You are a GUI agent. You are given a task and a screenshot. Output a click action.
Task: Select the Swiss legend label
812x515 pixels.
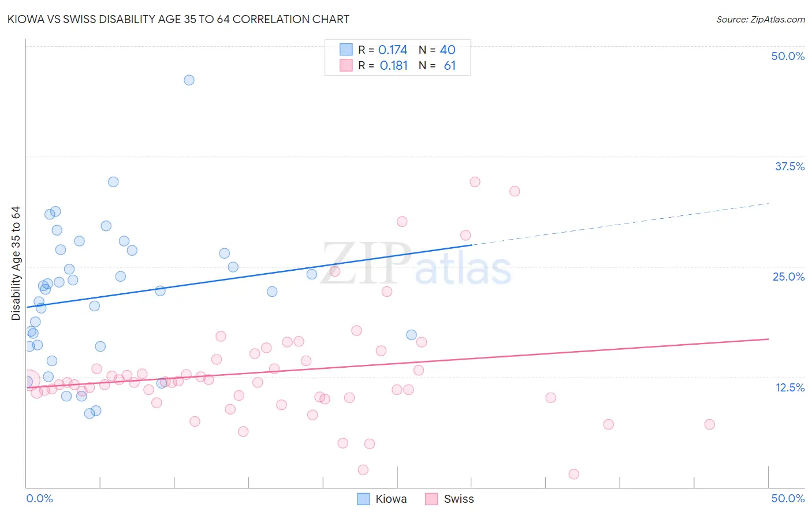(x=459, y=499)
